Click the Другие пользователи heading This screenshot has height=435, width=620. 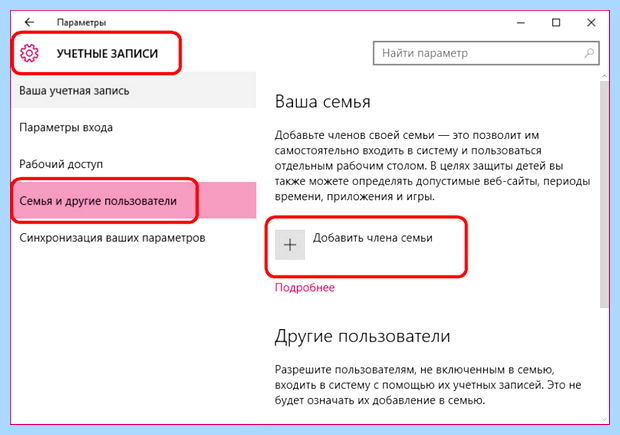pos(362,336)
